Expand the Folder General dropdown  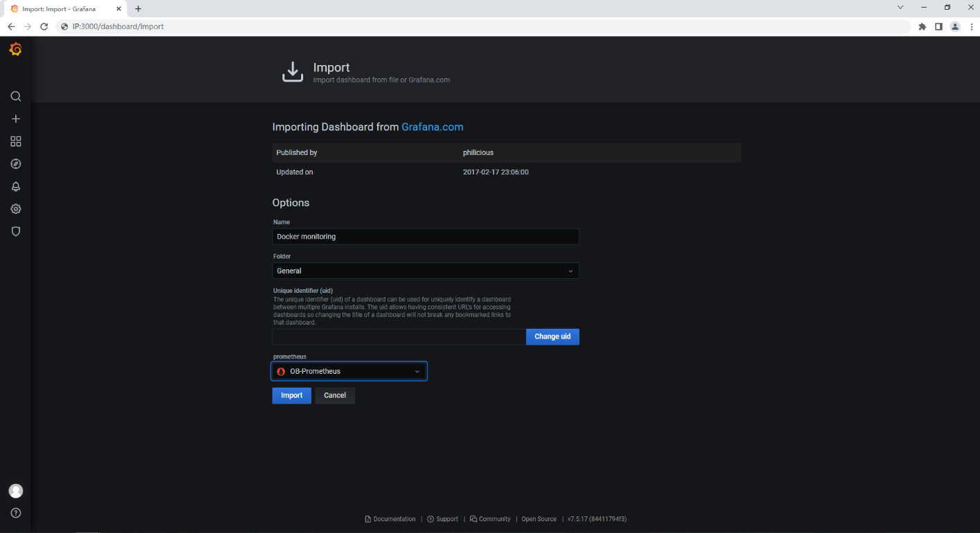[x=426, y=271]
